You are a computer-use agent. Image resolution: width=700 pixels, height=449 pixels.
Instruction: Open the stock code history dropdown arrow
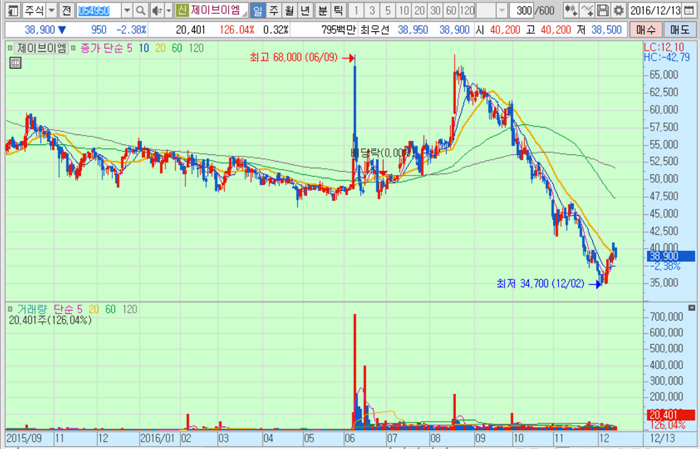(127, 10)
